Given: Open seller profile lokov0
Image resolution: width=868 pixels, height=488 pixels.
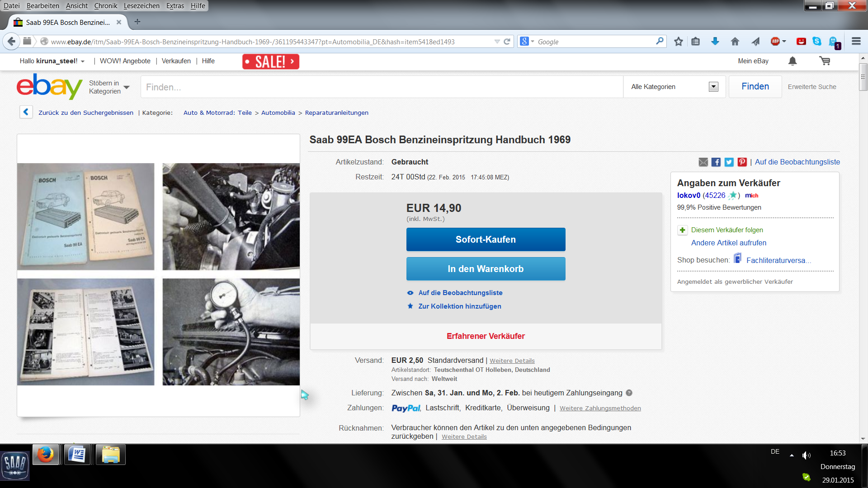Looking at the screenshot, I should [689, 195].
